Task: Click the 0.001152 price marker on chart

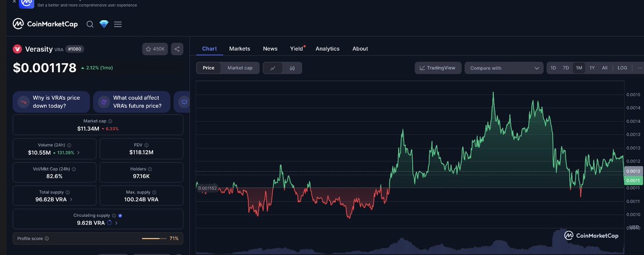Action: (x=207, y=188)
